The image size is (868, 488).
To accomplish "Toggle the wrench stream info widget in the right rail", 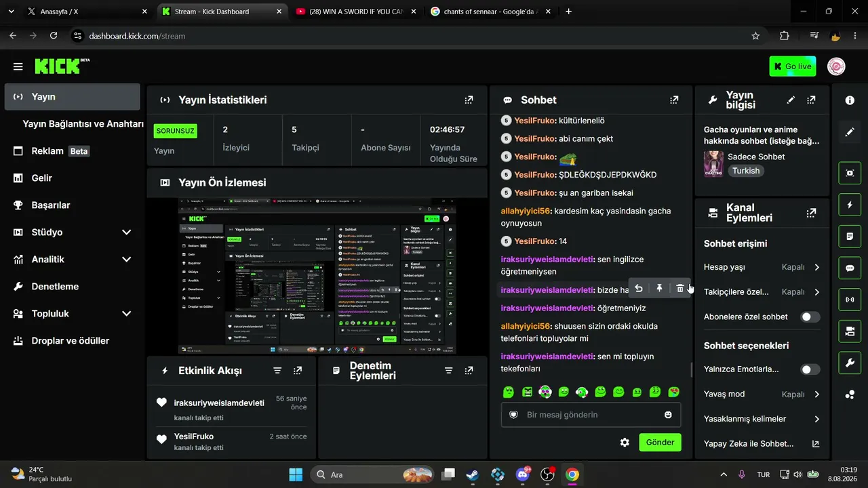I will click(x=850, y=363).
